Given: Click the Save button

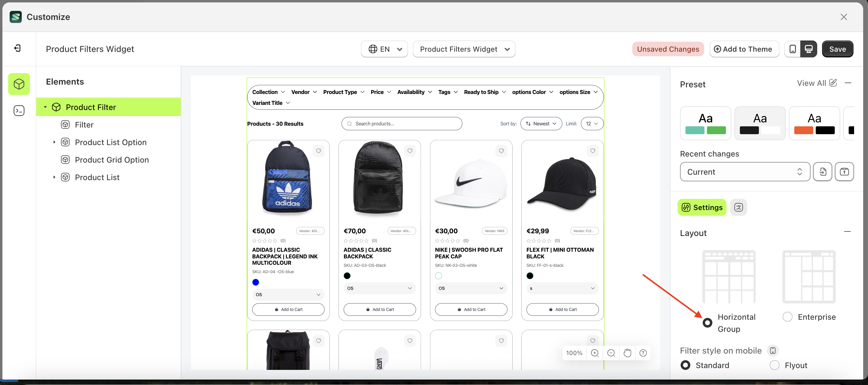Looking at the screenshot, I should click(x=837, y=49).
